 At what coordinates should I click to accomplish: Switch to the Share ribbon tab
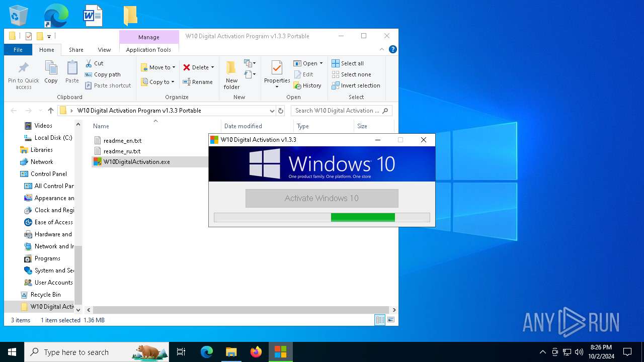76,50
